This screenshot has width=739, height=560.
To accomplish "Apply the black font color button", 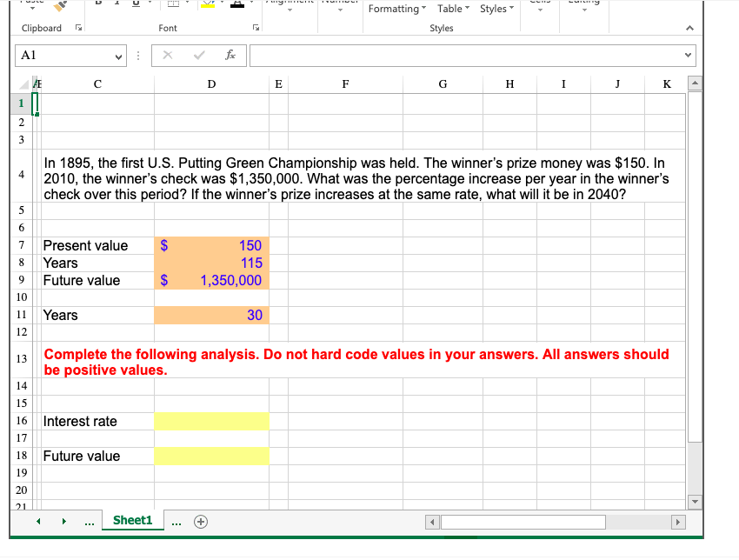I will (x=237, y=4).
